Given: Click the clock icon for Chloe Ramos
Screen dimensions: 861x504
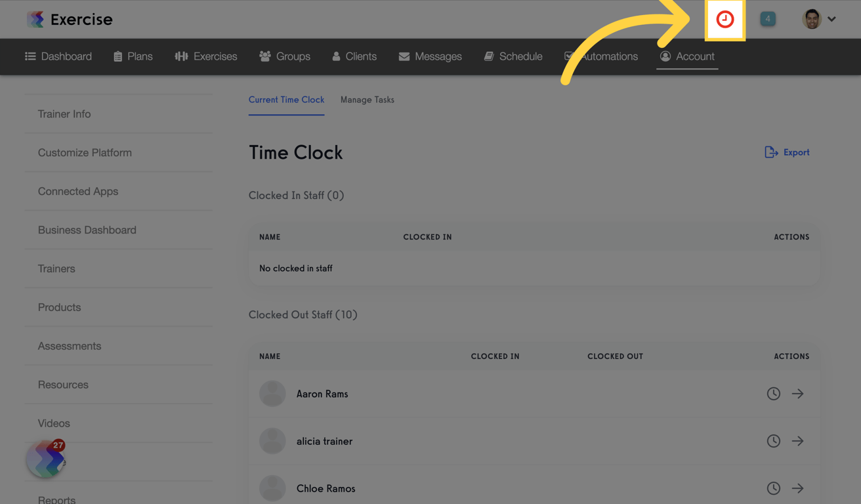Looking at the screenshot, I should (x=773, y=488).
